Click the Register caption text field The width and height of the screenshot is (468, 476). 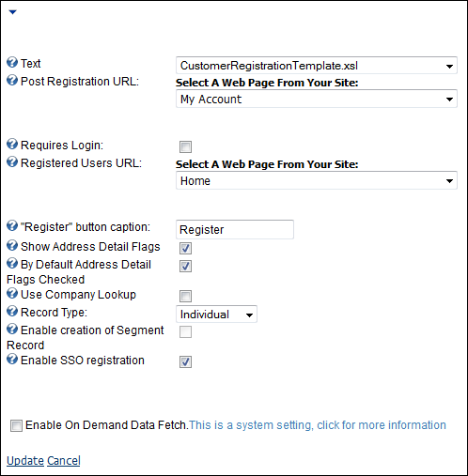point(235,229)
